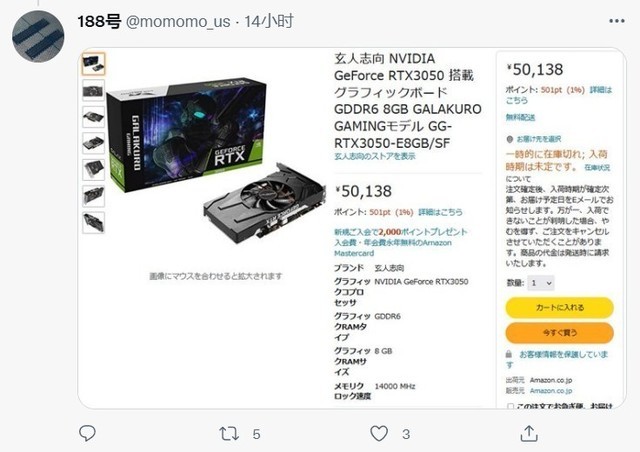Image resolution: width=640 pixels, height=452 pixels.
Task: Click the location pin delivery address icon
Action: (x=509, y=139)
